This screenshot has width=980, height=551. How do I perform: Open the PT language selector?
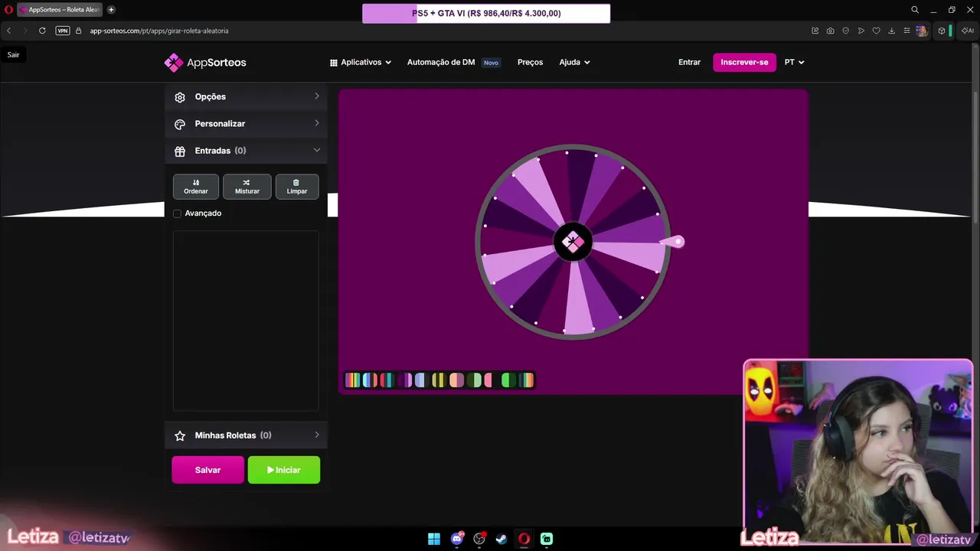coord(794,62)
